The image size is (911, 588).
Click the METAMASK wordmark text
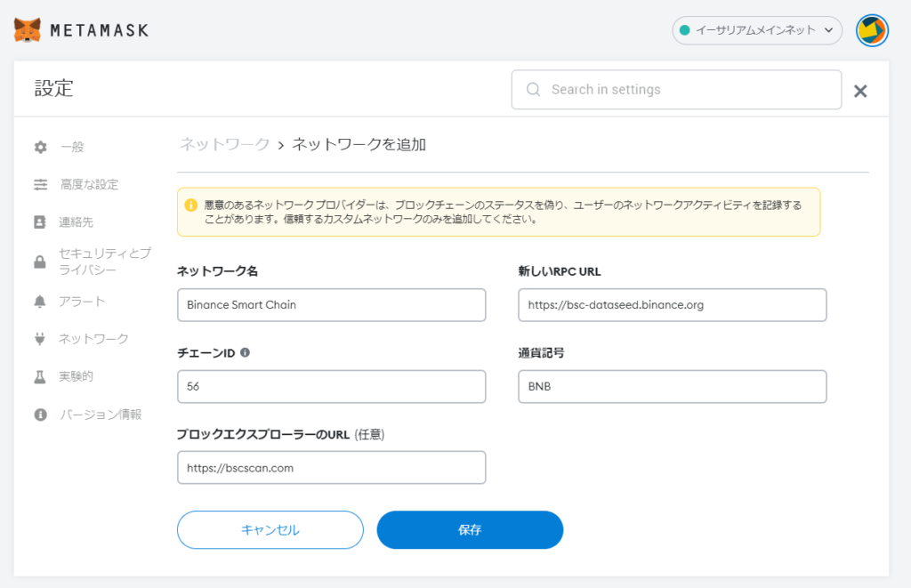point(100,30)
